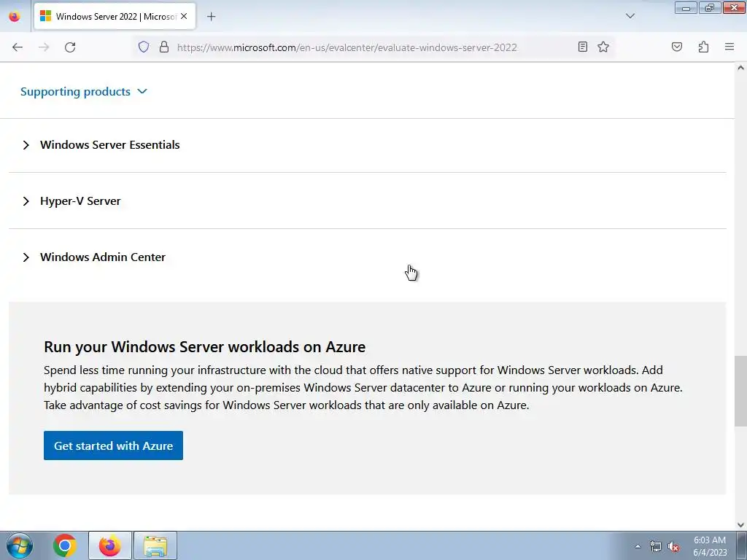Viewport: 747px width, 560px height.
Task: View site security via the padlock icon
Action: [164, 47]
